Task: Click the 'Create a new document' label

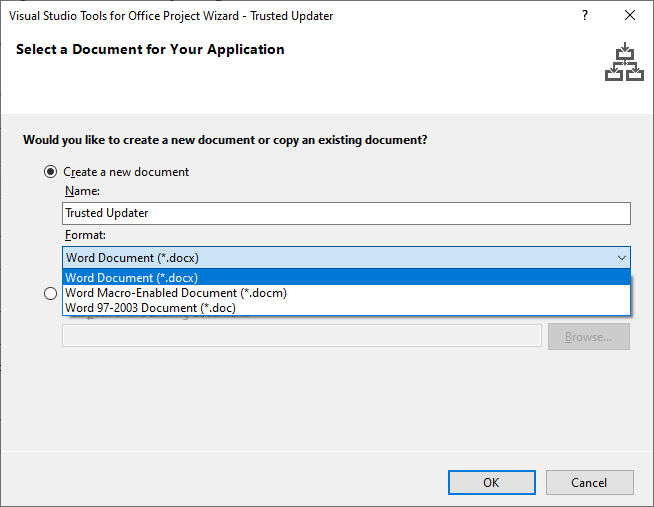Action: coord(126,172)
